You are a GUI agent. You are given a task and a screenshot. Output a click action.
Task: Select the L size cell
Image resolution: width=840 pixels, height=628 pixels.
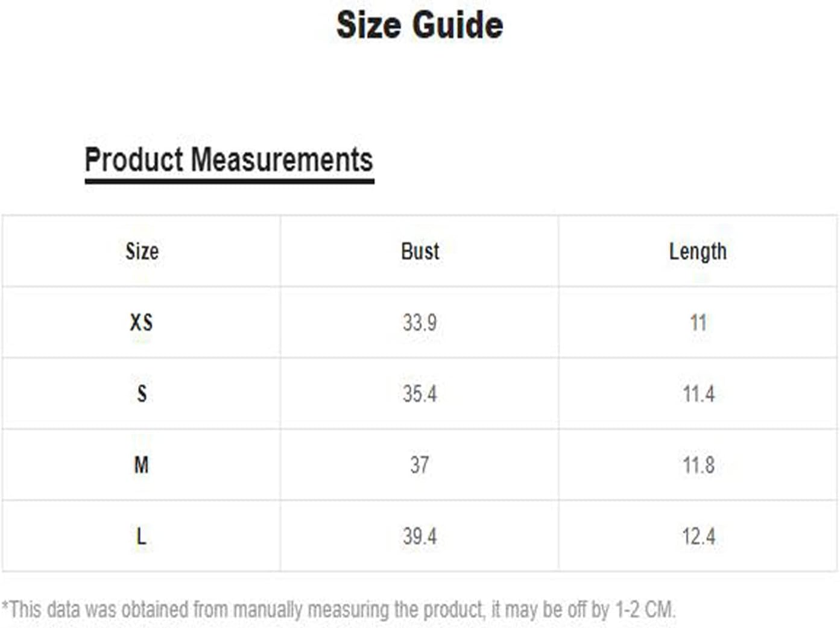coord(141,536)
